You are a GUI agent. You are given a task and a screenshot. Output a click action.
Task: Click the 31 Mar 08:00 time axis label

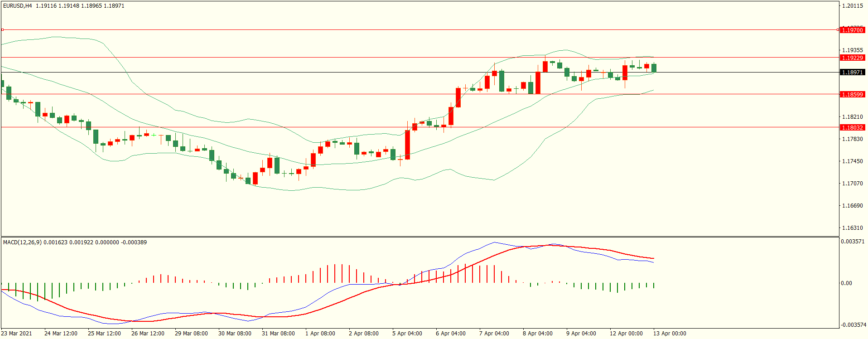(278, 334)
